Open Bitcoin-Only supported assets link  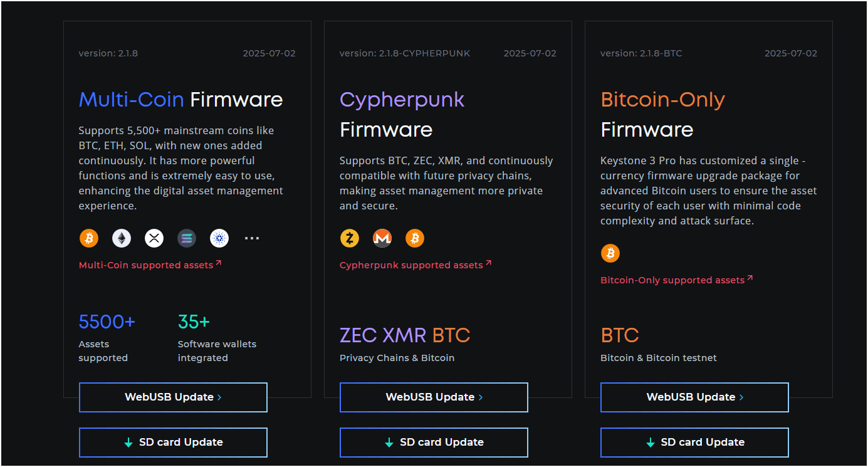[677, 280]
